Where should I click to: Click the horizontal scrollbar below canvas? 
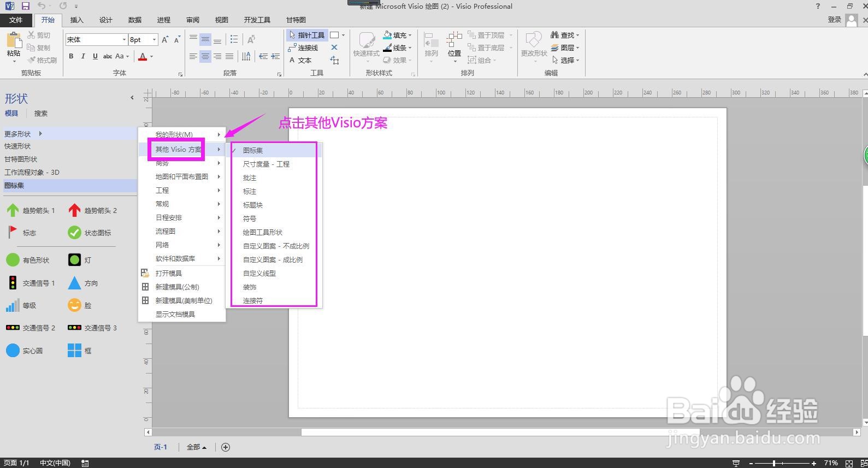(500, 432)
